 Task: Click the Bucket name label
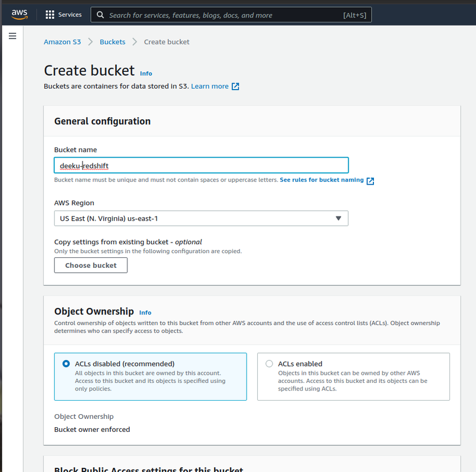[x=75, y=150]
